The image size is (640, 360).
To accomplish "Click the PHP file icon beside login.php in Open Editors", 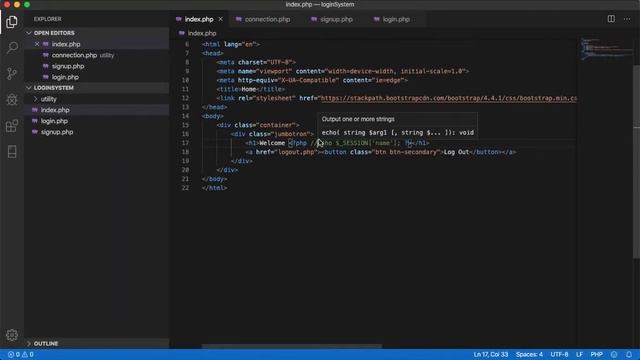I will point(46,77).
